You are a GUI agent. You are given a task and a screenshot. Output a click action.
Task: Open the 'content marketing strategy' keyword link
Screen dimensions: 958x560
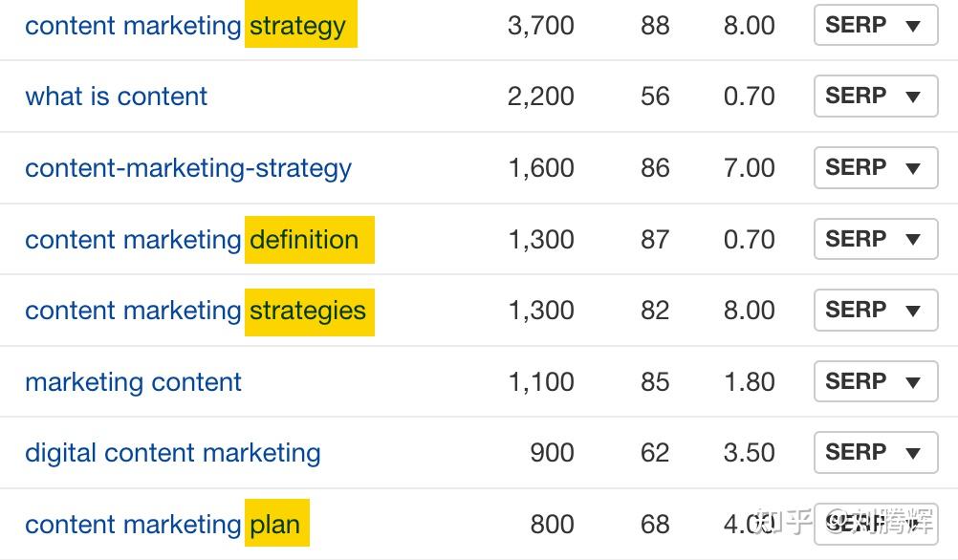pyautogui.click(x=133, y=26)
